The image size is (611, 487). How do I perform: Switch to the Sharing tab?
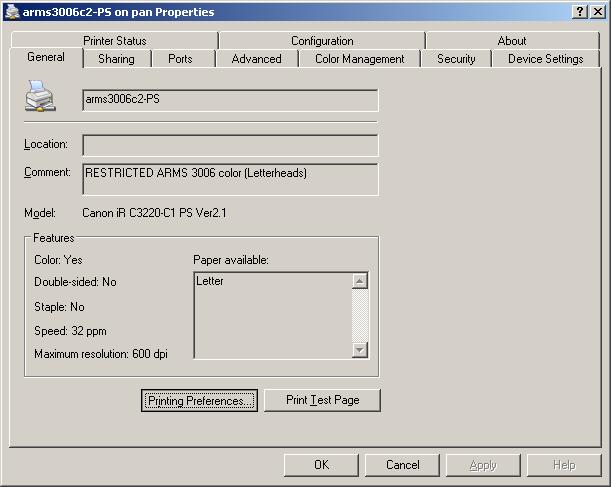116,59
